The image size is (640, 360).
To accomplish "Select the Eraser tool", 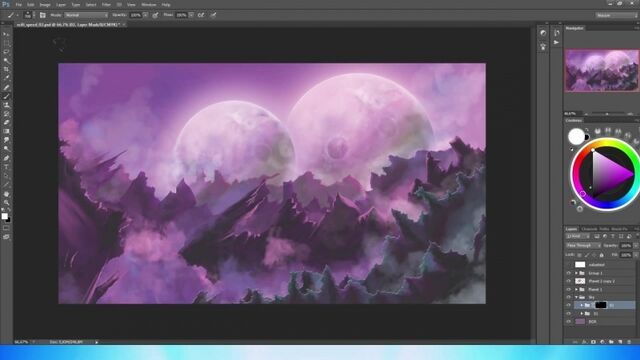I will 6,122.
